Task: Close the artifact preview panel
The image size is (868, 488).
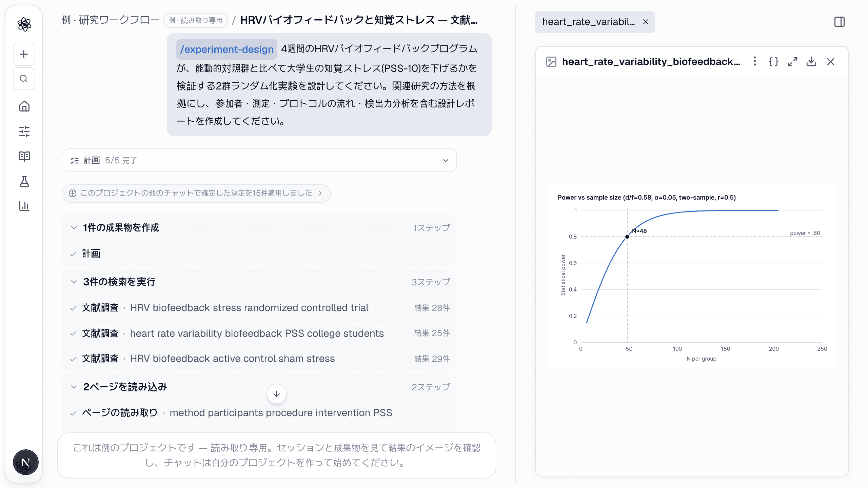Action: click(831, 62)
